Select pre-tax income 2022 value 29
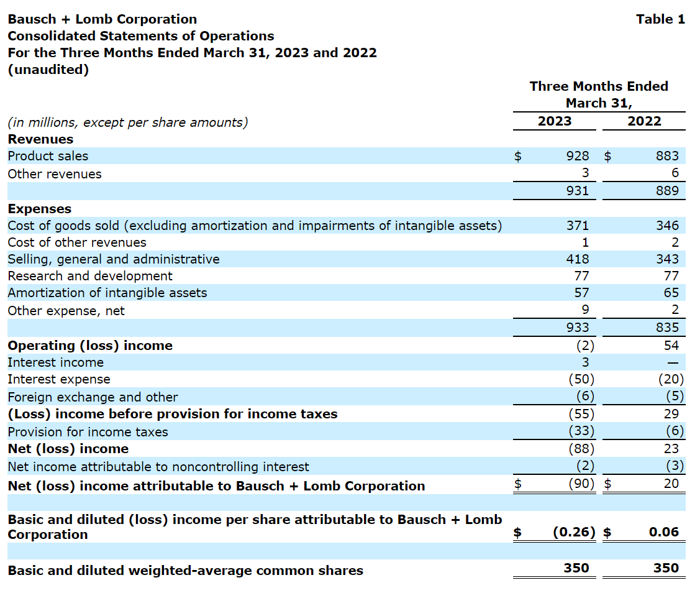 671,414
